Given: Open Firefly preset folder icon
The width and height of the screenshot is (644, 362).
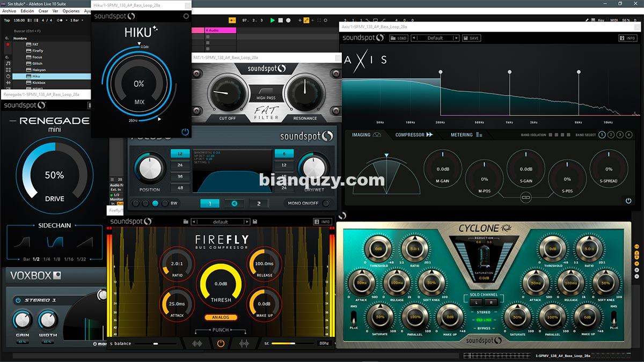Looking at the screenshot, I should tap(186, 221).
